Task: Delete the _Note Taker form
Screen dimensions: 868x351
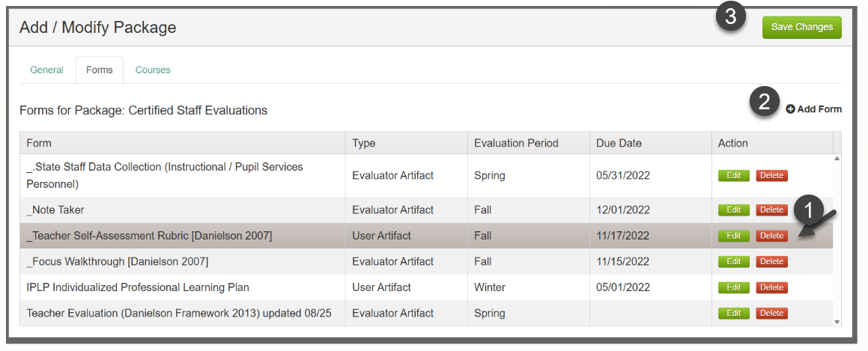Action: point(771,210)
